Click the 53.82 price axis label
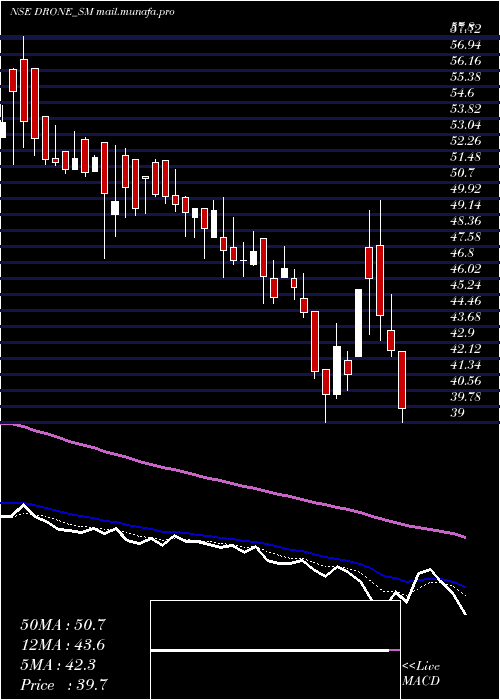This screenshot has height=700, width=500. [466, 109]
